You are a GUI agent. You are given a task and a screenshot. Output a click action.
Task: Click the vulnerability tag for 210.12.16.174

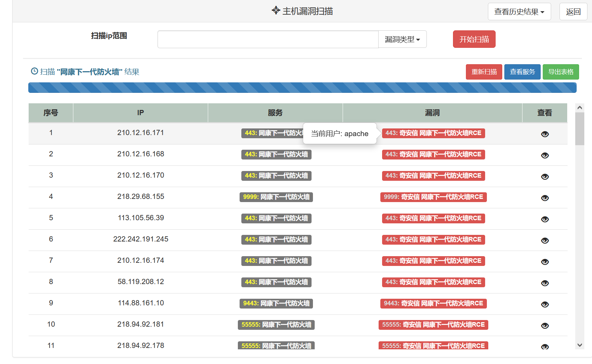tap(433, 261)
